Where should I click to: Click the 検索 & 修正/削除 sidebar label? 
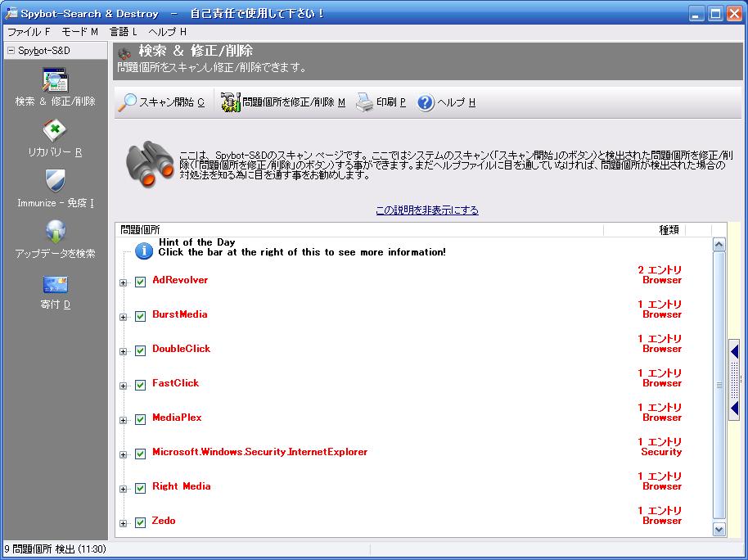(56, 102)
